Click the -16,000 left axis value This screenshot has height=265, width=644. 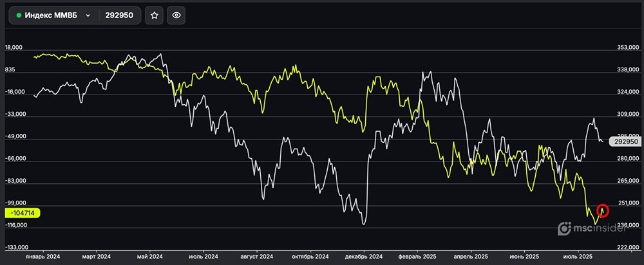point(15,92)
